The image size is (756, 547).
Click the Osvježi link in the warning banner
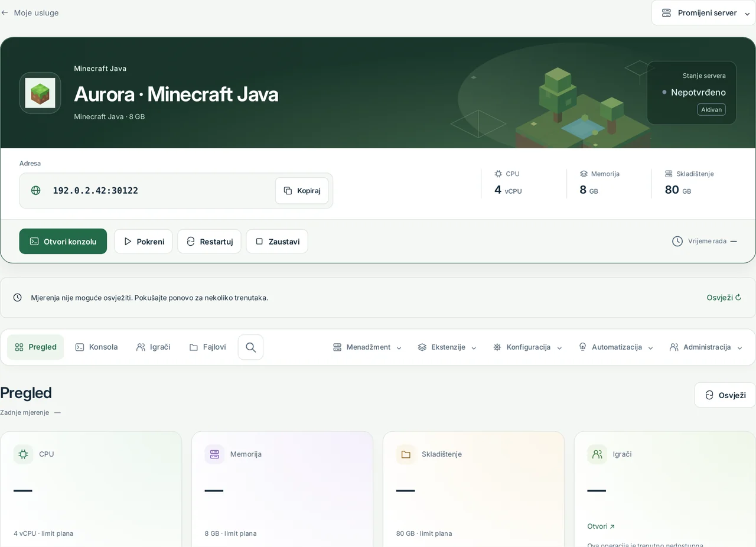coord(724,298)
